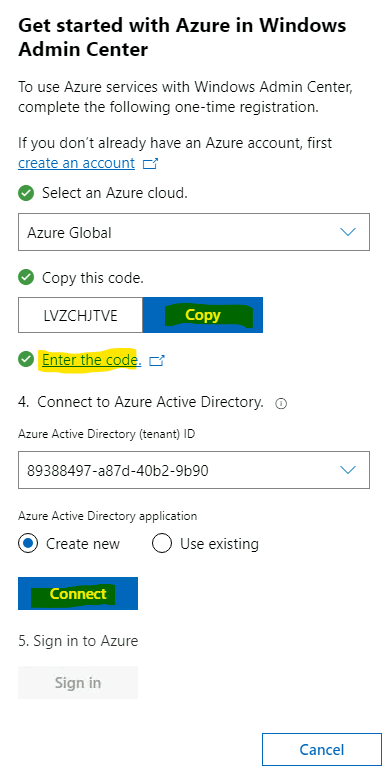Image resolution: width=389 pixels, height=772 pixels.
Task: Open the Enter the code link
Action: pos(92,360)
